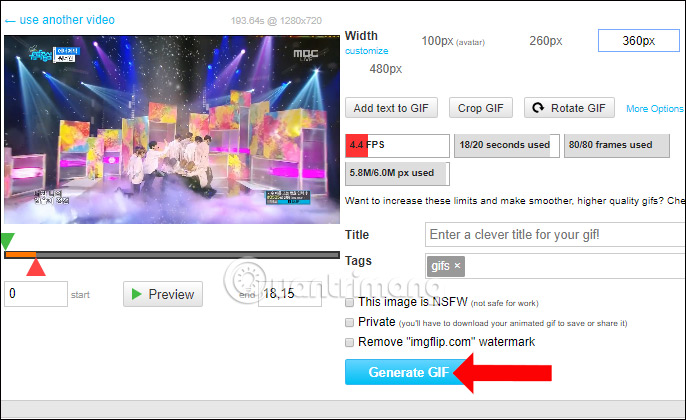Click the red end marker triangle

(36, 267)
